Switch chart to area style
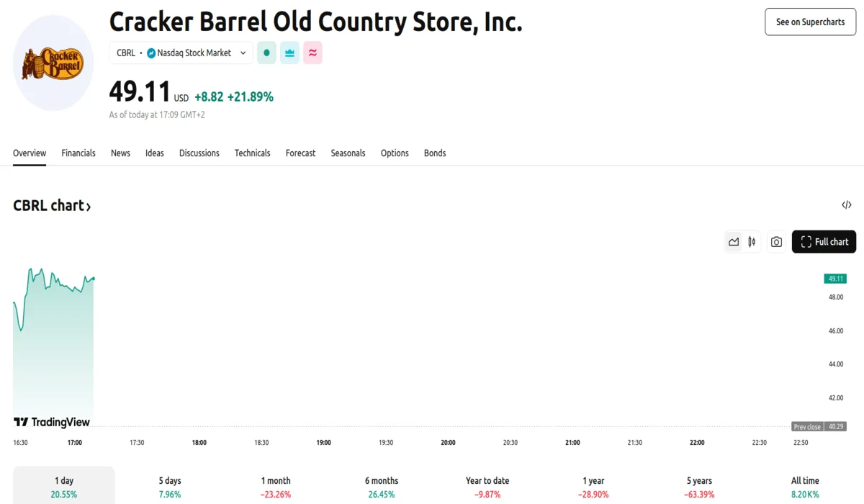 tap(734, 242)
